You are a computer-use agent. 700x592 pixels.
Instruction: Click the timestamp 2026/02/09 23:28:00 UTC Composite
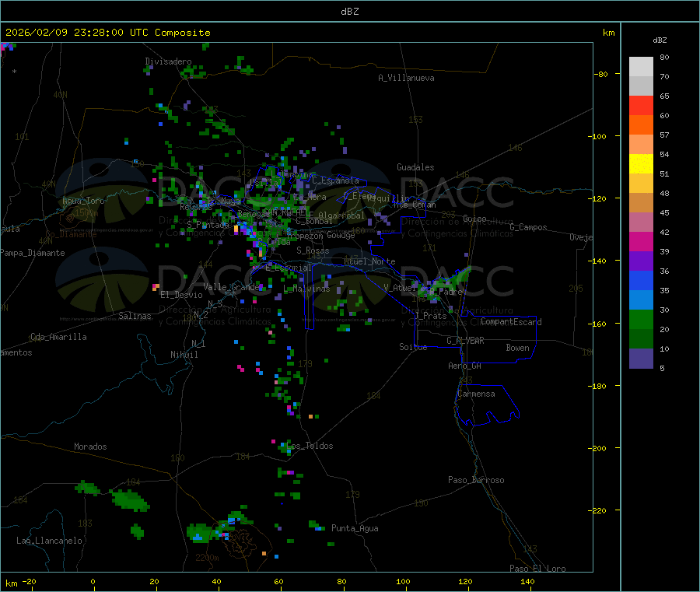107,33
